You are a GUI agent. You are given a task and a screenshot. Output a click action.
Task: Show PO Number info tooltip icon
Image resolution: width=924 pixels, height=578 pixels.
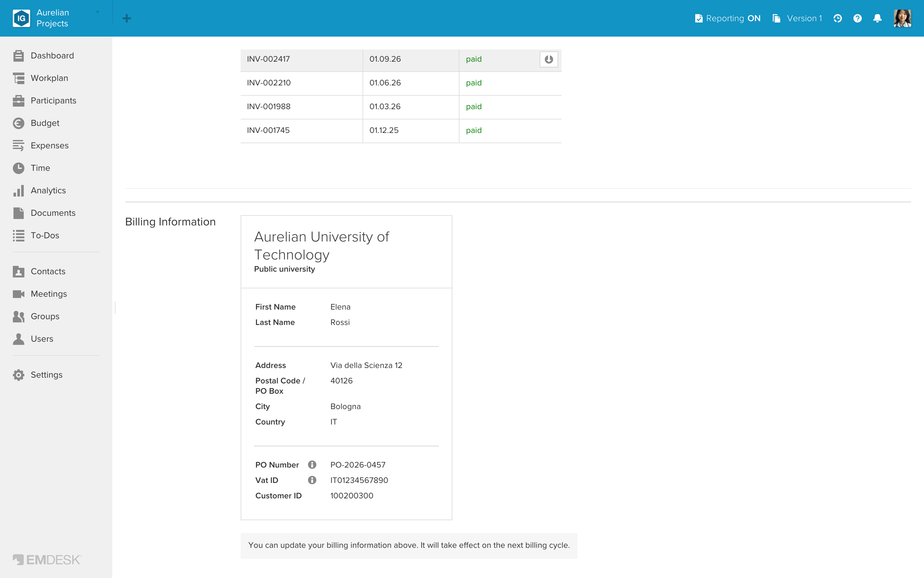tap(312, 465)
